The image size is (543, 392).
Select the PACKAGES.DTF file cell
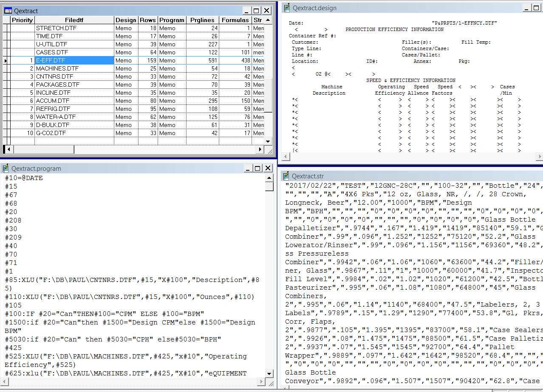[x=74, y=85]
